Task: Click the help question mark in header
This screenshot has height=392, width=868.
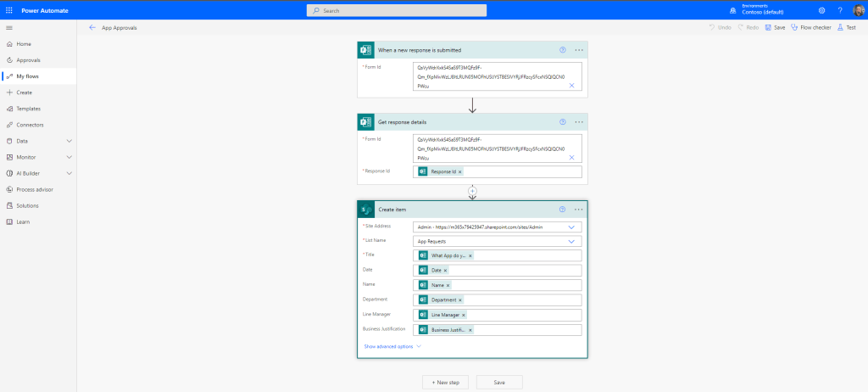Action: tap(840, 10)
